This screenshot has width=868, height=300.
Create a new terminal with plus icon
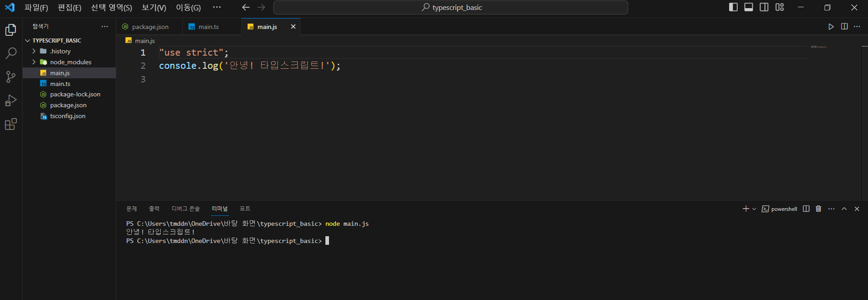pos(746,209)
